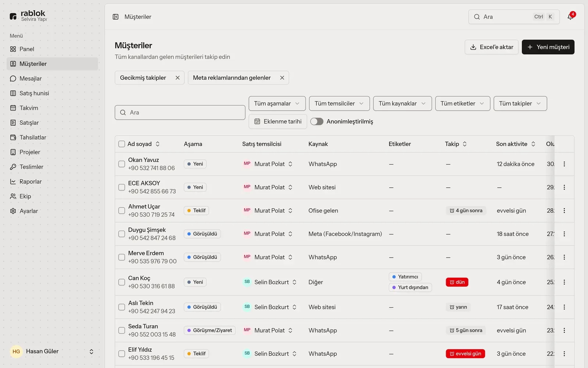The image size is (588, 368).
Task: Click the 4 gün sonra reminder badge
Action: 466,210
